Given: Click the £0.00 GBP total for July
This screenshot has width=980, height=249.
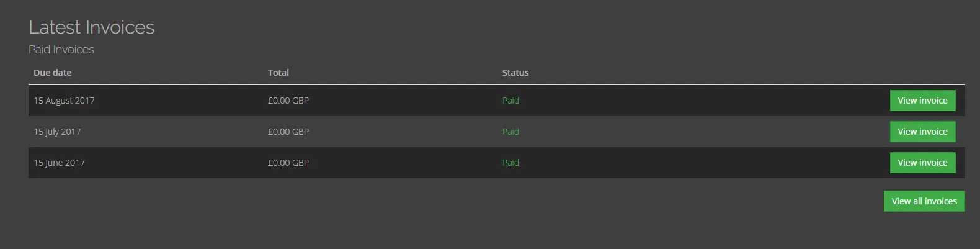Looking at the screenshot, I should pos(288,132).
